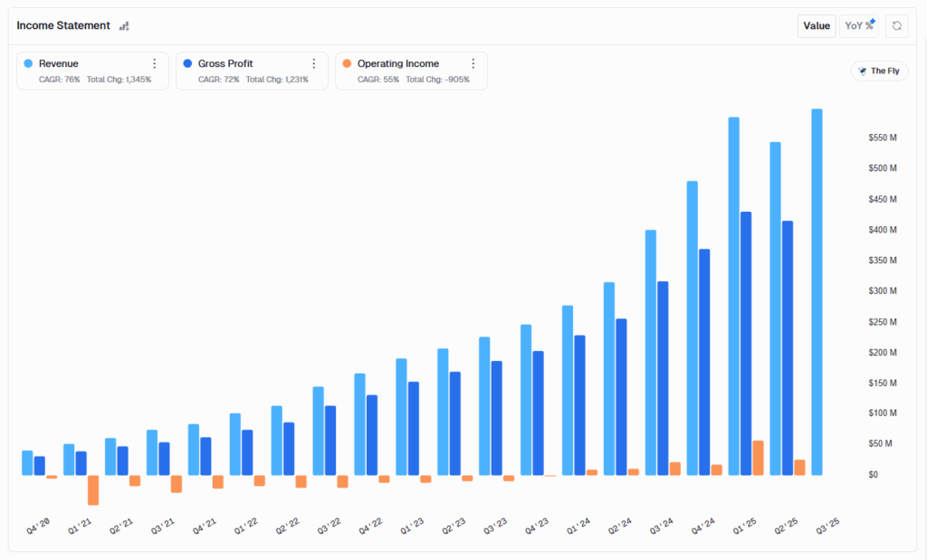Click the bar chart icon beside Income Statement
Image resolution: width=927 pixels, height=560 pixels.
tap(124, 26)
